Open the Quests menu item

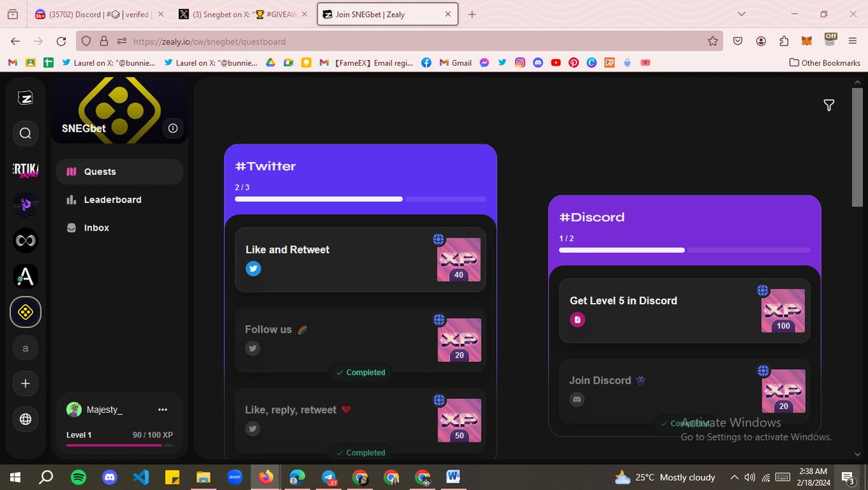tap(119, 171)
